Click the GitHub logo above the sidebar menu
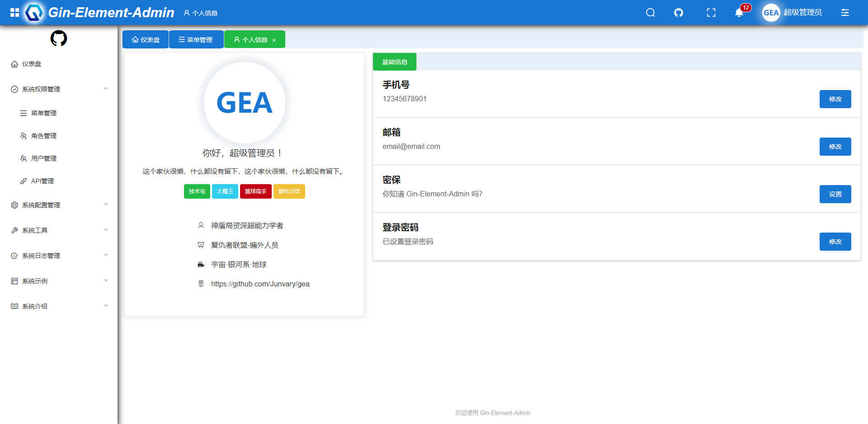Viewport: 868px width, 424px height. pyautogui.click(x=58, y=38)
